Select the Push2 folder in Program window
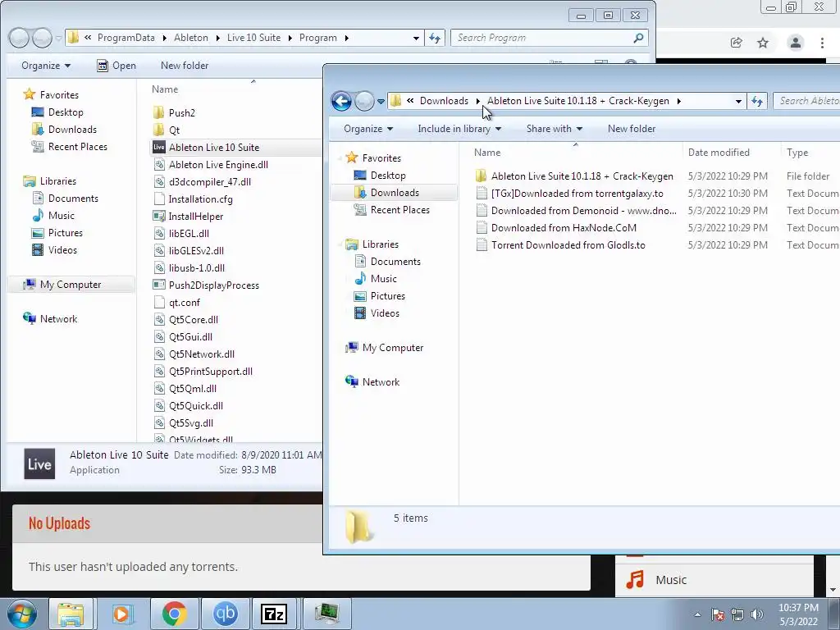 174,112
